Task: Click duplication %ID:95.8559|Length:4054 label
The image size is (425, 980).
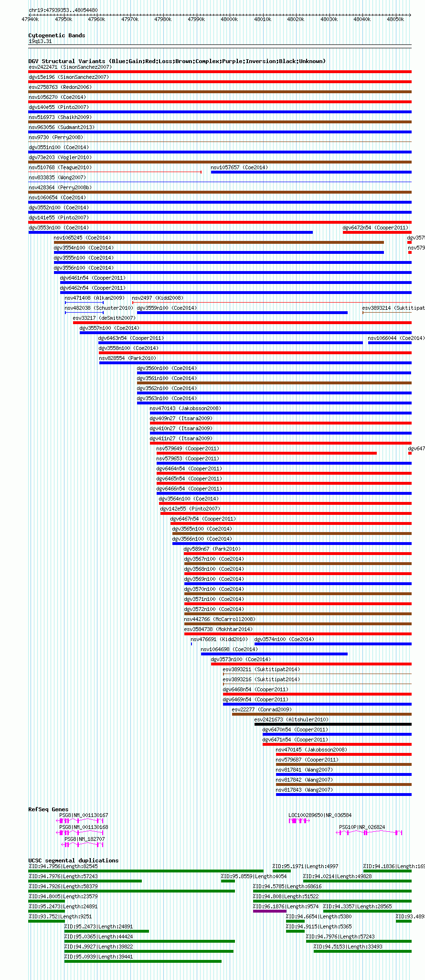Action: [x=254, y=876]
